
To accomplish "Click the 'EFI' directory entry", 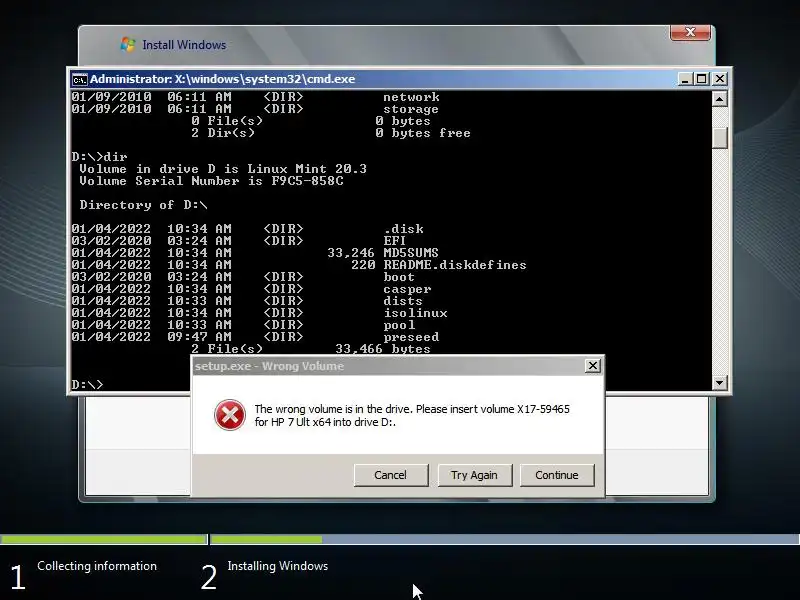I will tap(394, 240).
